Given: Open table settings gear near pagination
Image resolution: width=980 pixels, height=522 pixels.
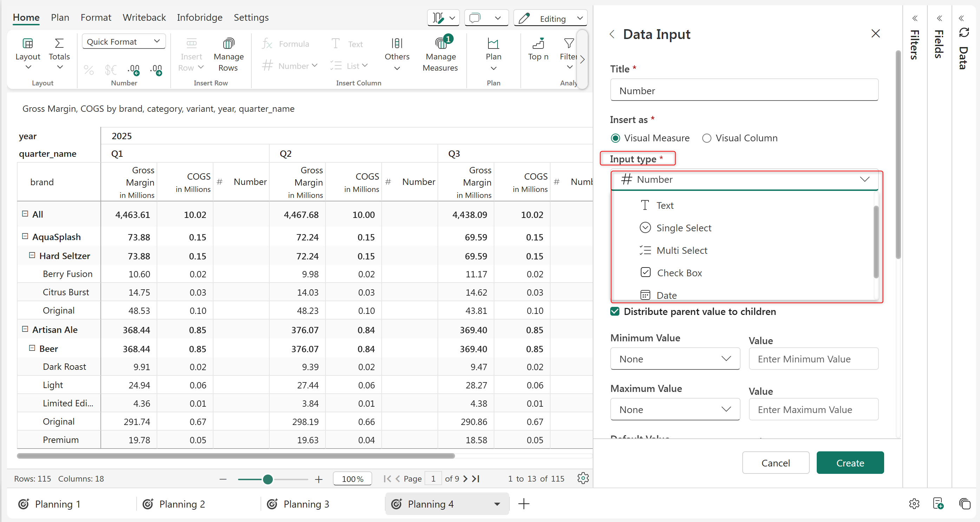Looking at the screenshot, I should 583,478.
